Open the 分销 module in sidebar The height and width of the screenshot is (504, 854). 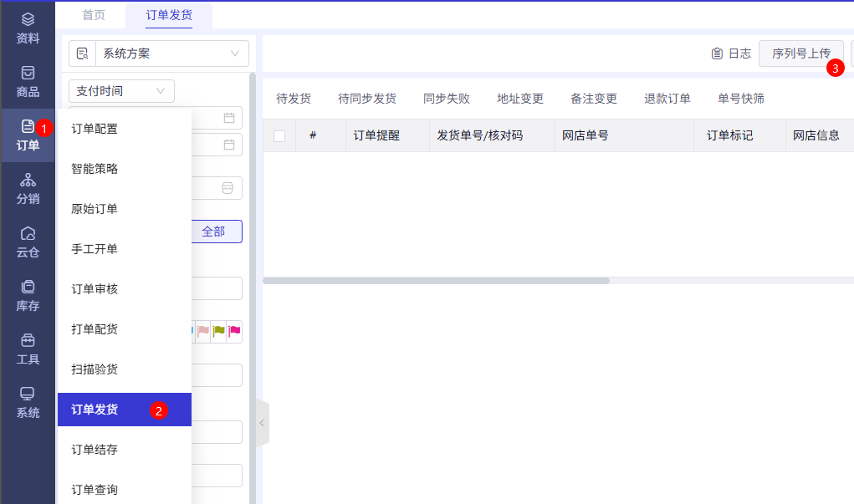pos(28,189)
